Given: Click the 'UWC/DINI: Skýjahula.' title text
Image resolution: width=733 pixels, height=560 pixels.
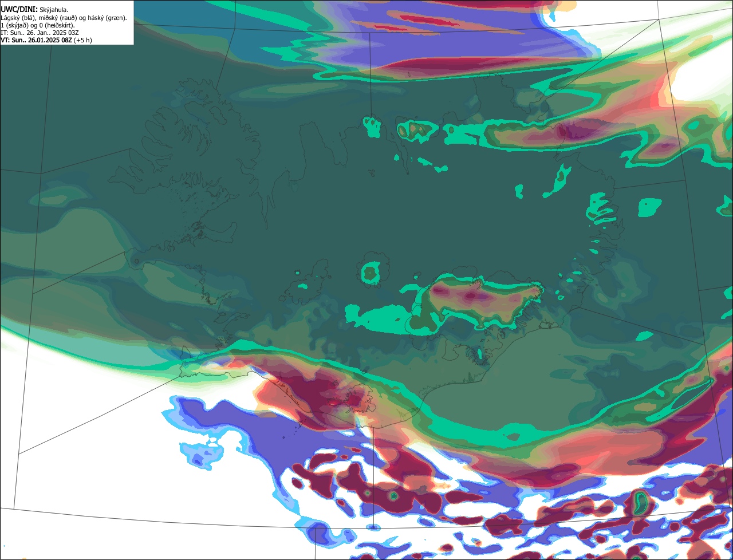Looking at the screenshot, I should pos(34,10).
